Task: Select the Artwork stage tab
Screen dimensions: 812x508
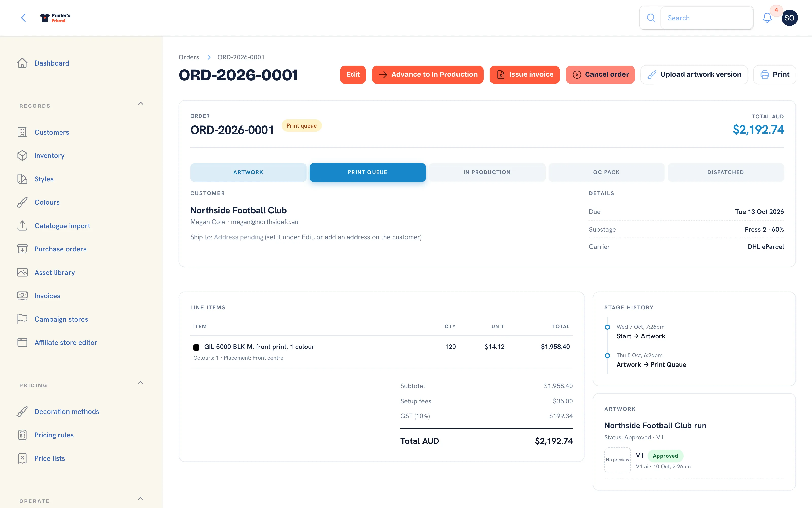Action: tap(248, 172)
